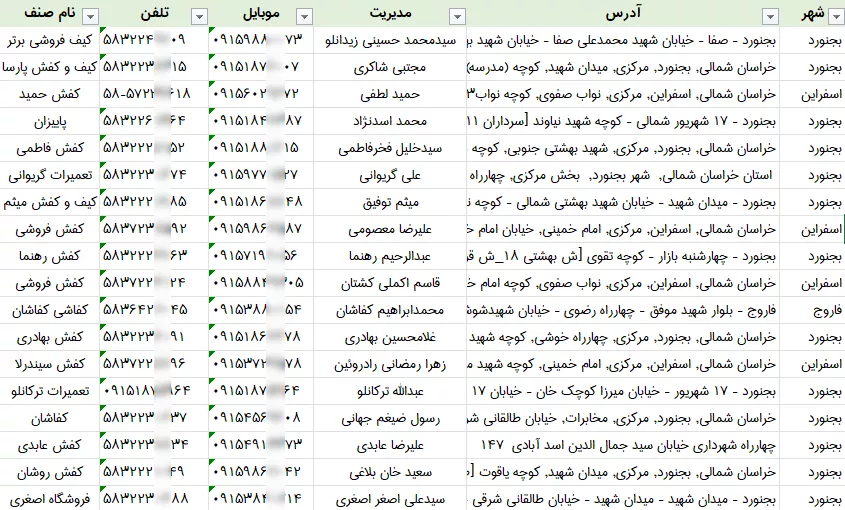
Task: Select cell محمدابراهیم کفاشان
Action: tap(390, 310)
